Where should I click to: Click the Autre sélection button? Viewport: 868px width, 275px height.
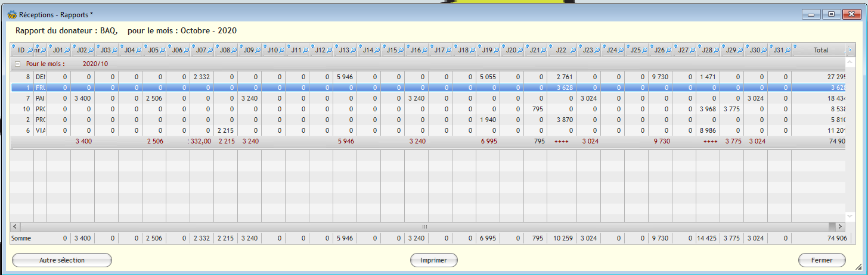[x=62, y=260]
